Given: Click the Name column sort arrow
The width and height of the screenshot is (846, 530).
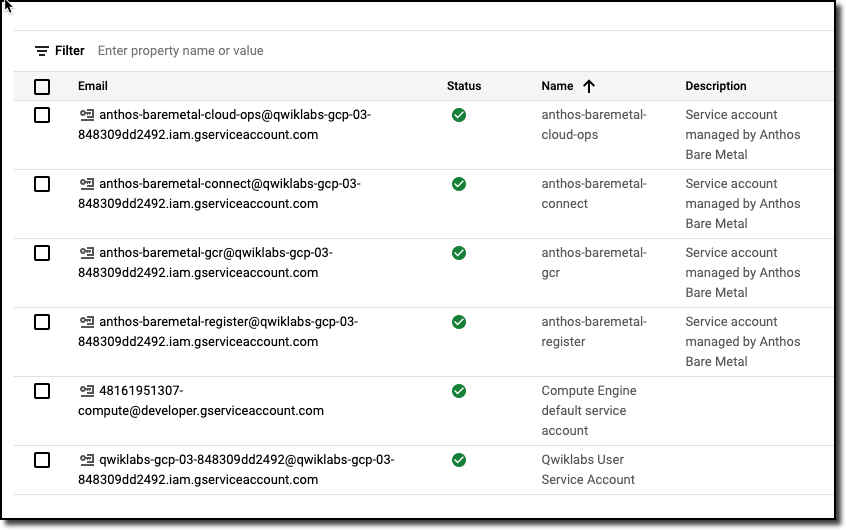Looking at the screenshot, I should click(x=589, y=86).
